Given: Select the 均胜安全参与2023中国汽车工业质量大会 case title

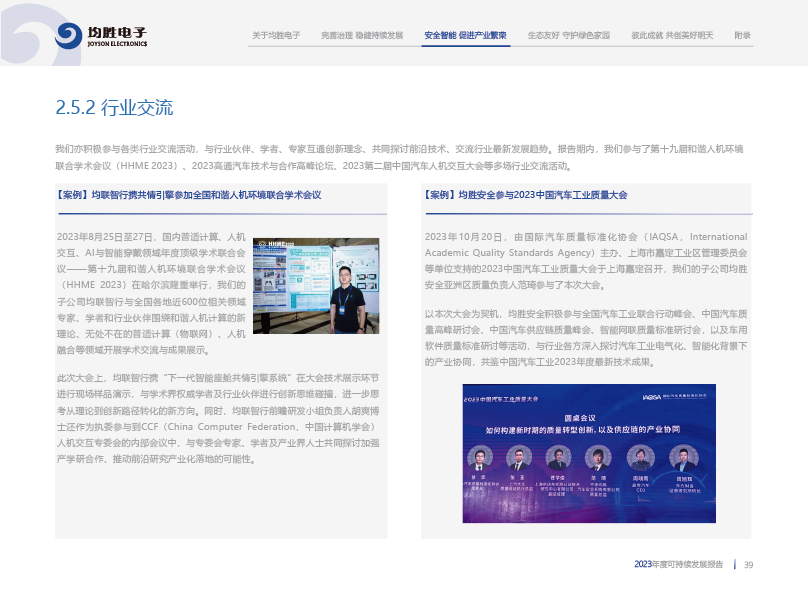Looking at the screenshot, I should tap(526, 195).
